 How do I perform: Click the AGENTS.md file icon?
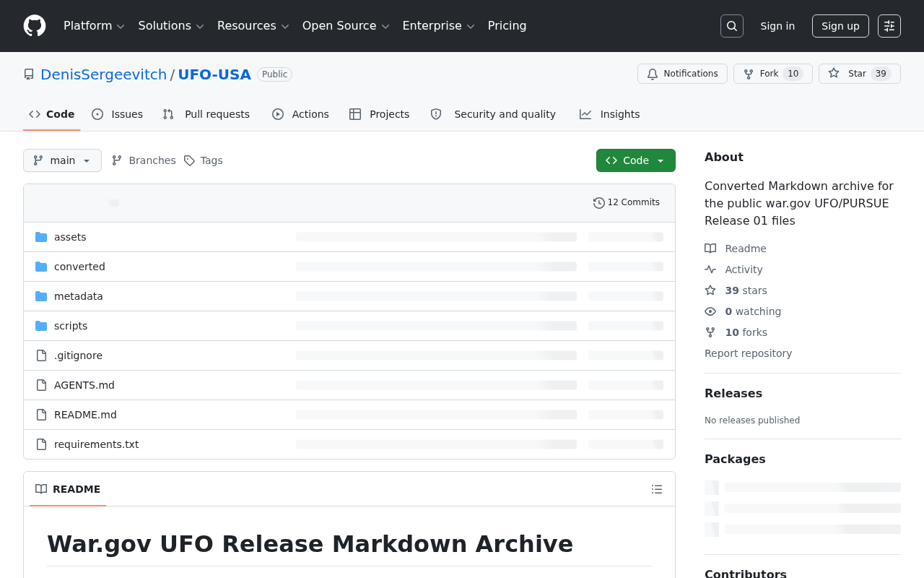point(41,385)
